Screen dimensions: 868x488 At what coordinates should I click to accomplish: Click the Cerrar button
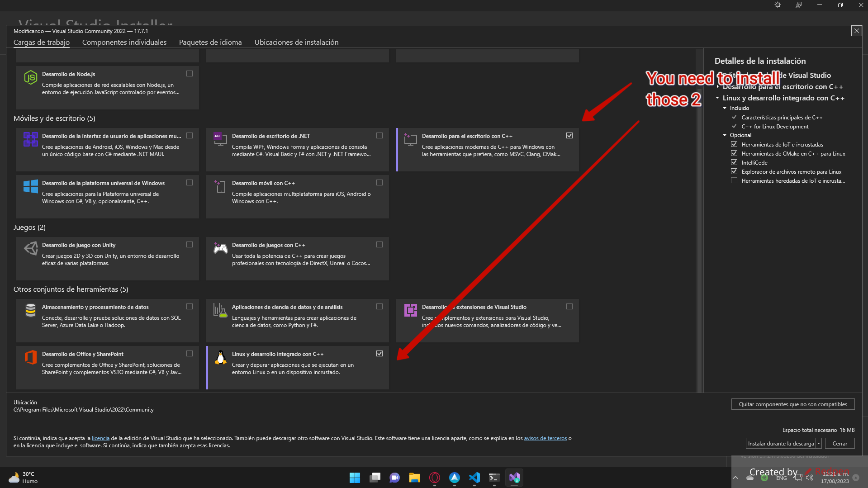tap(839, 443)
